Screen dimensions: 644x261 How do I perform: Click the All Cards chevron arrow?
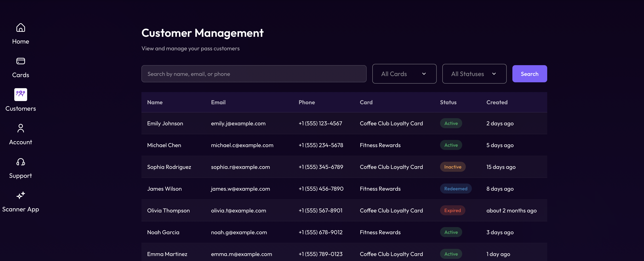[424, 74]
